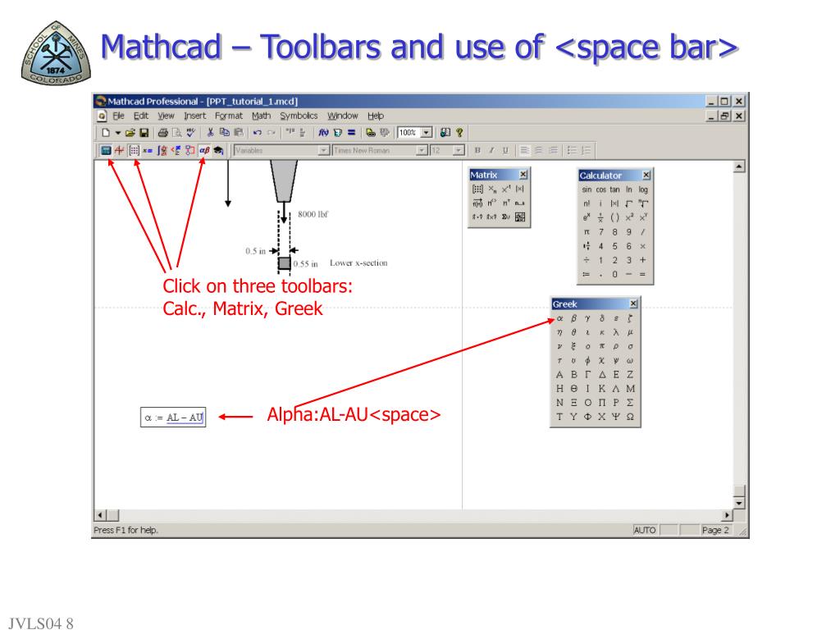This screenshot has height=630, width=840.
Task: Click the 7 key in Calculator palette
Action: coord(600,232)
